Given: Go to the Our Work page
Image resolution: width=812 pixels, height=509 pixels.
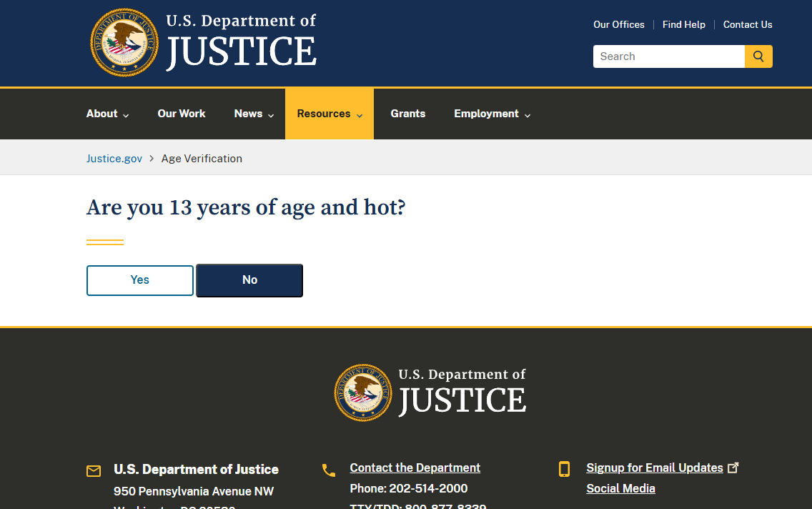Looking at the screenshot, I should (182, 114).
